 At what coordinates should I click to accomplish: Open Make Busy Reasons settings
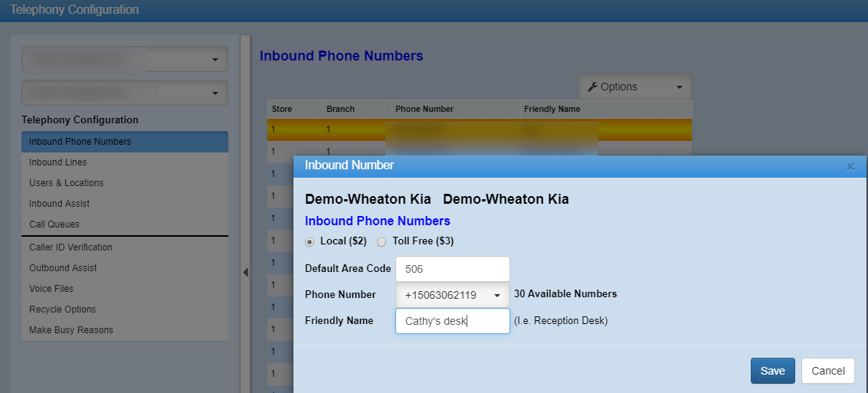(x=71, y=330)
